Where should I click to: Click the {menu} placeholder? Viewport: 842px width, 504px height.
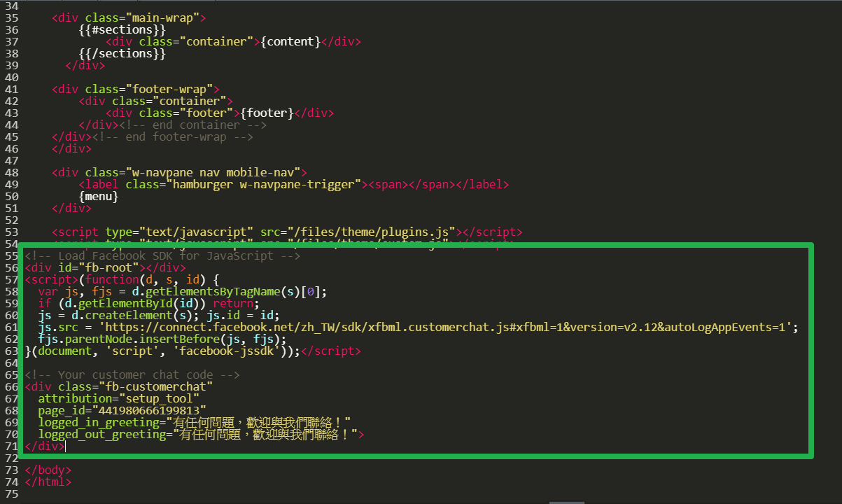click(x=99, y=197)
